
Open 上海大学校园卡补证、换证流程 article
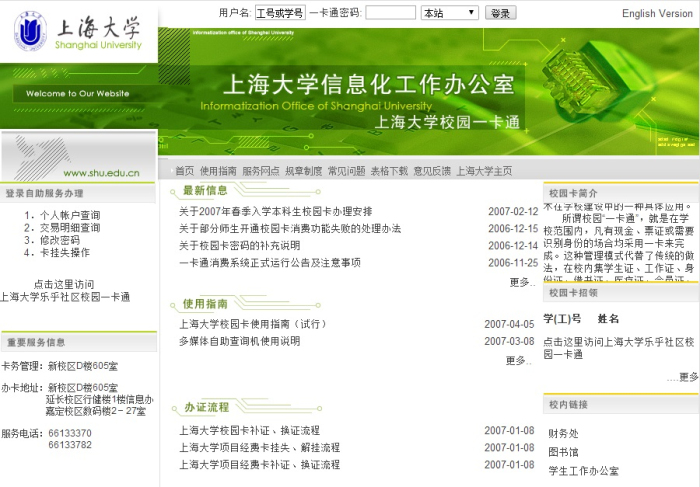click(249, 430)
